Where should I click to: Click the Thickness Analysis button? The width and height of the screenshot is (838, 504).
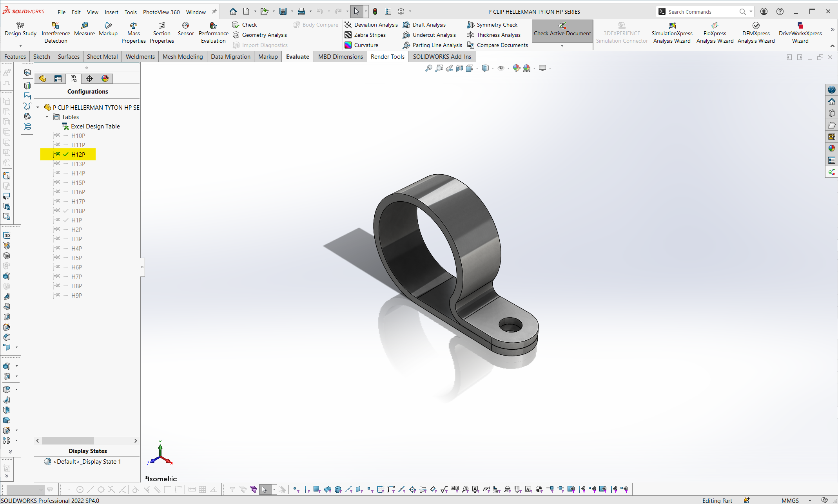tap(494, 35)
